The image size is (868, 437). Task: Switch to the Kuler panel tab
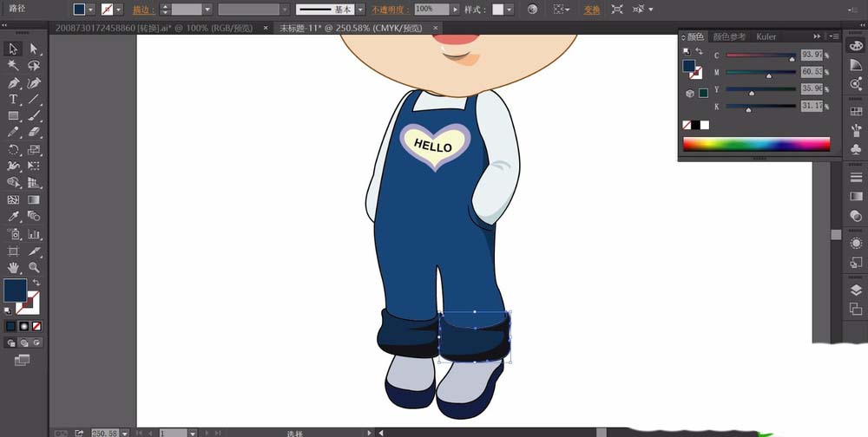pos(766,36)
